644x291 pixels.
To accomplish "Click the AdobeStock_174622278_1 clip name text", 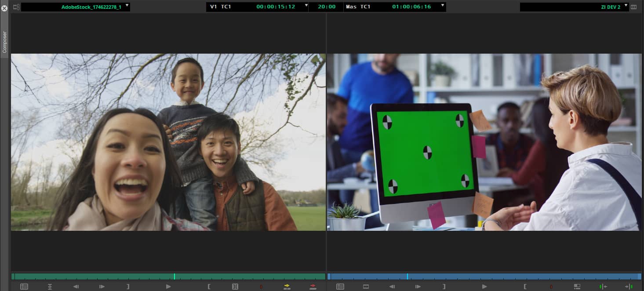I will click(91, 7).
